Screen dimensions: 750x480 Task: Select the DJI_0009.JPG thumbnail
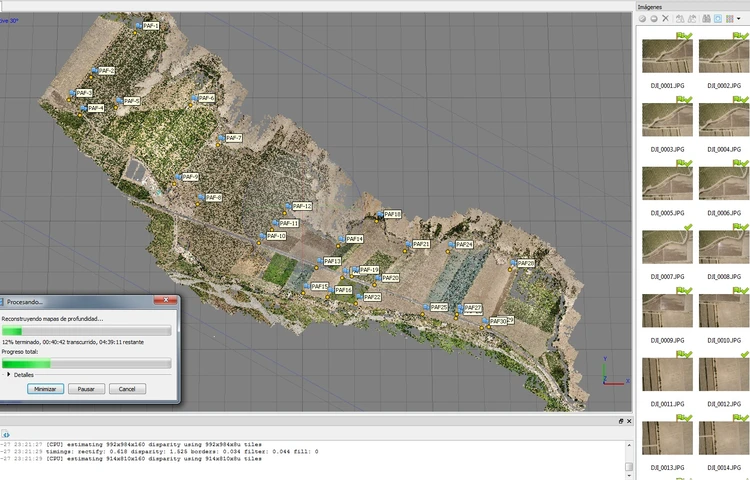pos(667,311)
